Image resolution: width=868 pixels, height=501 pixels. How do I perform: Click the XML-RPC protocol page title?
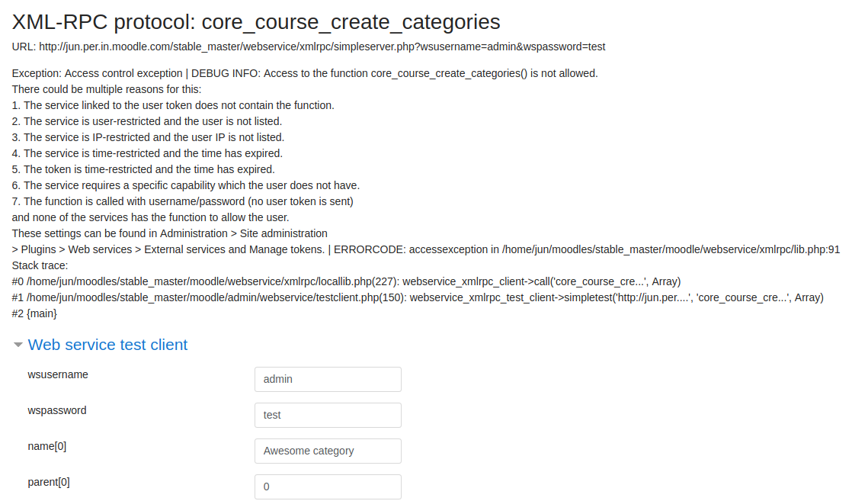coord(256,22)
